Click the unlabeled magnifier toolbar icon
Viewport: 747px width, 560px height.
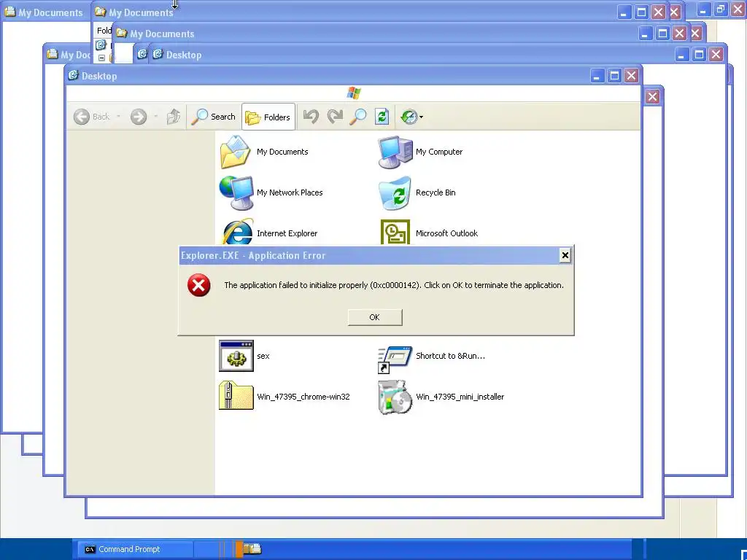(x=358, y=117)
